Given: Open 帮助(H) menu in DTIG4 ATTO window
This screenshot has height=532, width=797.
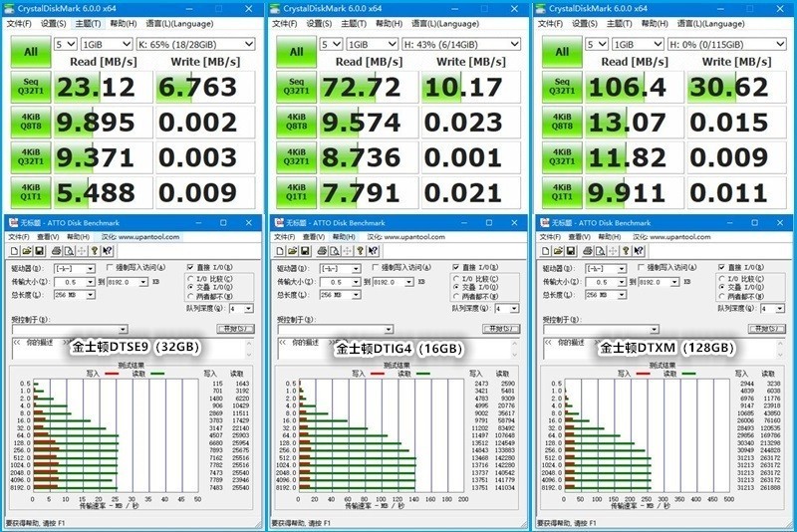Looking at the screenshot, I should [344, 237].
